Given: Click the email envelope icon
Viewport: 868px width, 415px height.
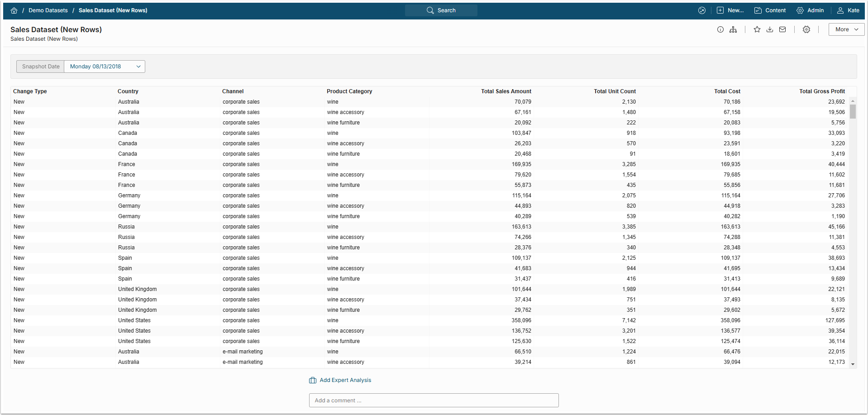Looking at the screenshot, I should [782, 29].
